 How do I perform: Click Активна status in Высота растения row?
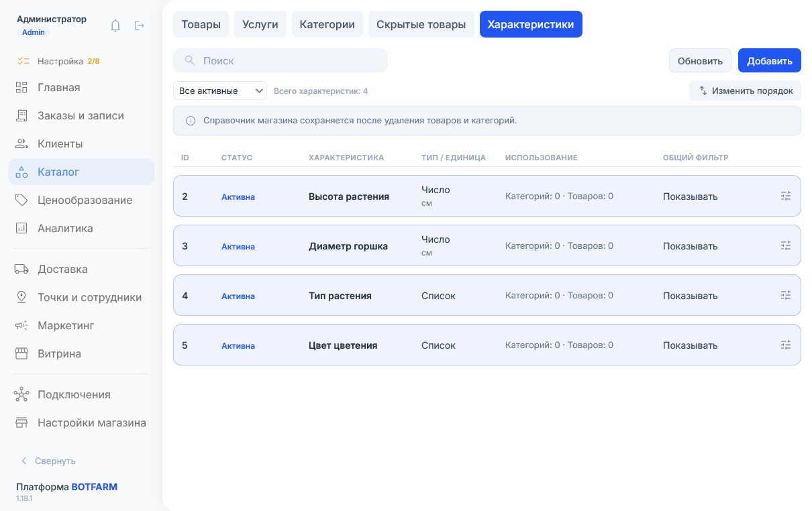(238, 196)
